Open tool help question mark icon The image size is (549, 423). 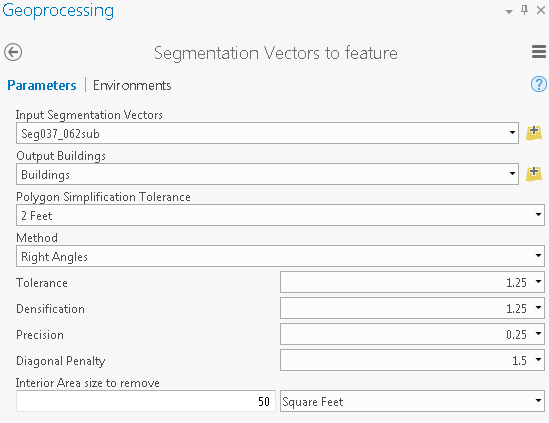click(x=538, y=84)
